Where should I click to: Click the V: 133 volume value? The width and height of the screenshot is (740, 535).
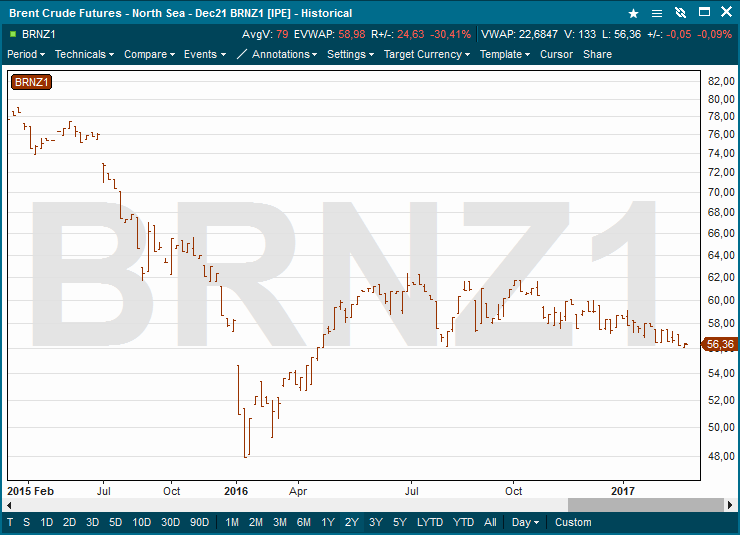pos(580,34)
